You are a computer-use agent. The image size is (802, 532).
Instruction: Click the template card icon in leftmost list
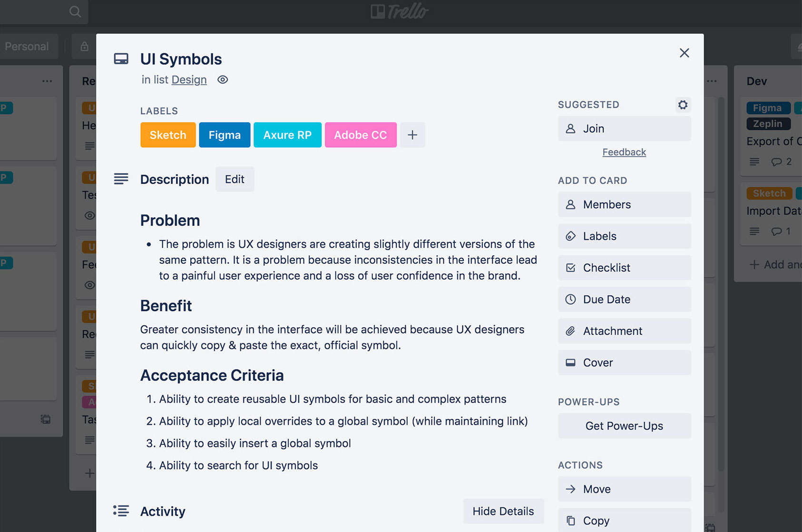46,419
